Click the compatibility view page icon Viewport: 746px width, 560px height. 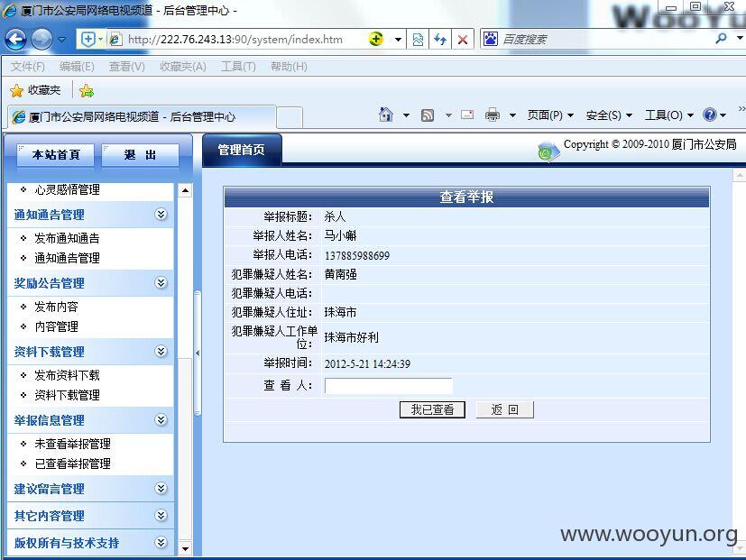(418, 40)
